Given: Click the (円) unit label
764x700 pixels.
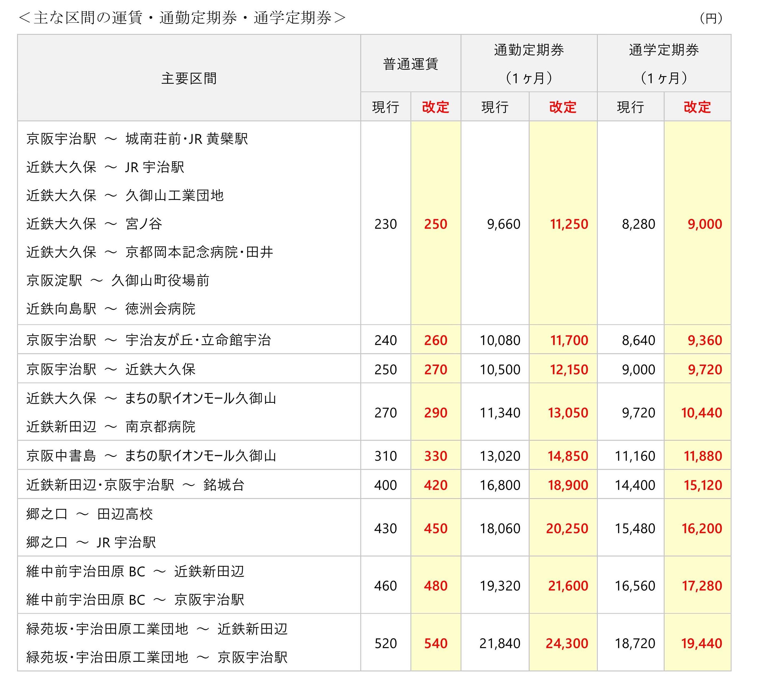Looking at the screenshot, I should click(711, 18).
